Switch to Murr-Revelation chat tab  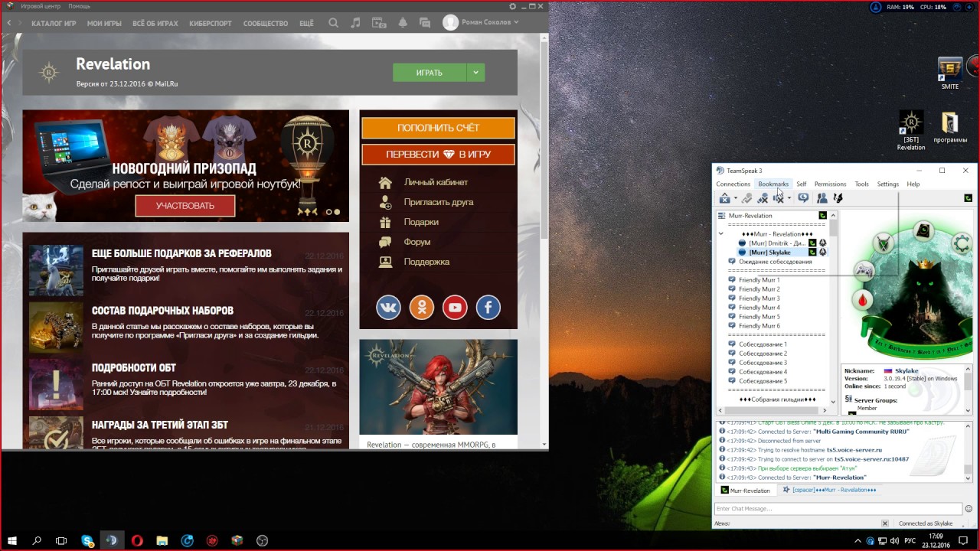[745, 490]
